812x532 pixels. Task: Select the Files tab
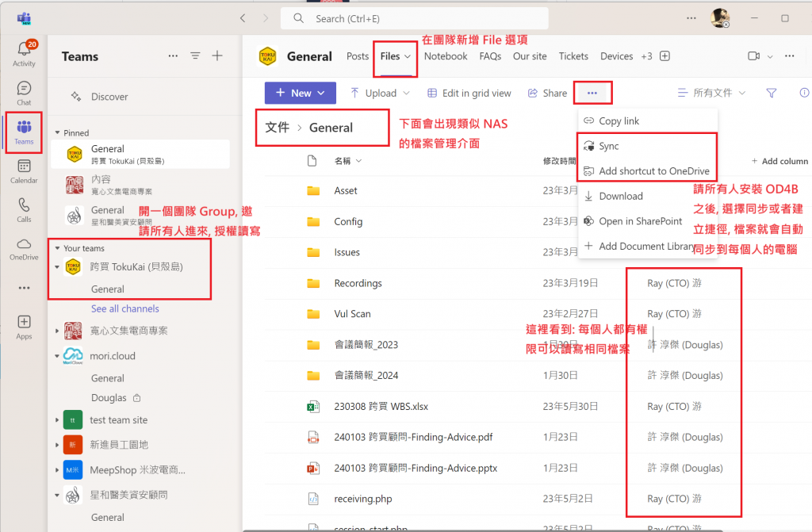395,56
